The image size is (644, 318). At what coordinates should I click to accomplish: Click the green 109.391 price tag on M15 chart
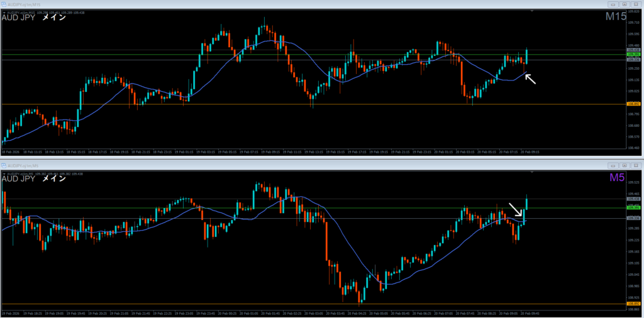tap(634, 54)
